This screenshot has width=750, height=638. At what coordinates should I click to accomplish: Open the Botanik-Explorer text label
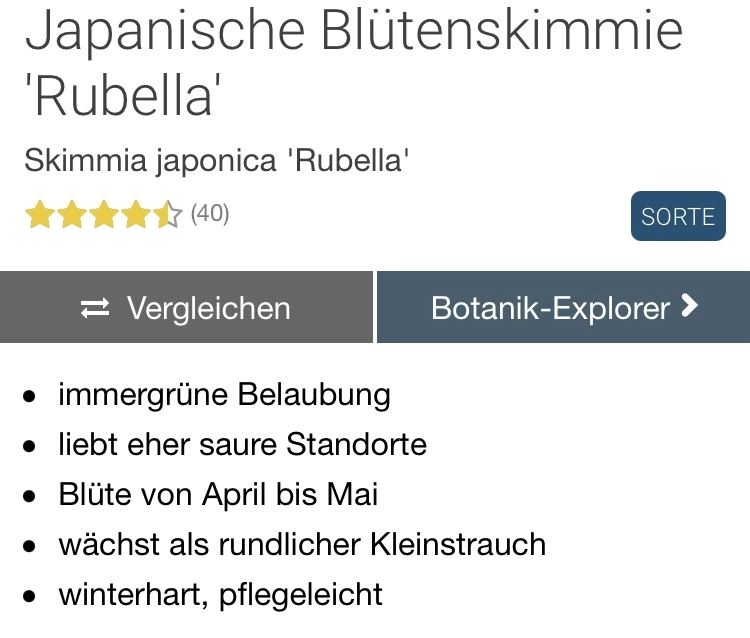[550, 308]
